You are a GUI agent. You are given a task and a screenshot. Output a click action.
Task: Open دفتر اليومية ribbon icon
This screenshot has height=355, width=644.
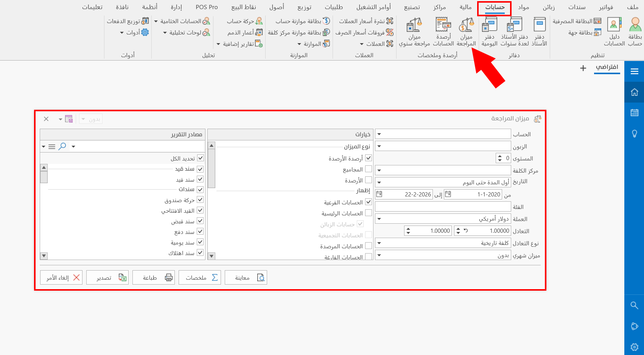489,32
